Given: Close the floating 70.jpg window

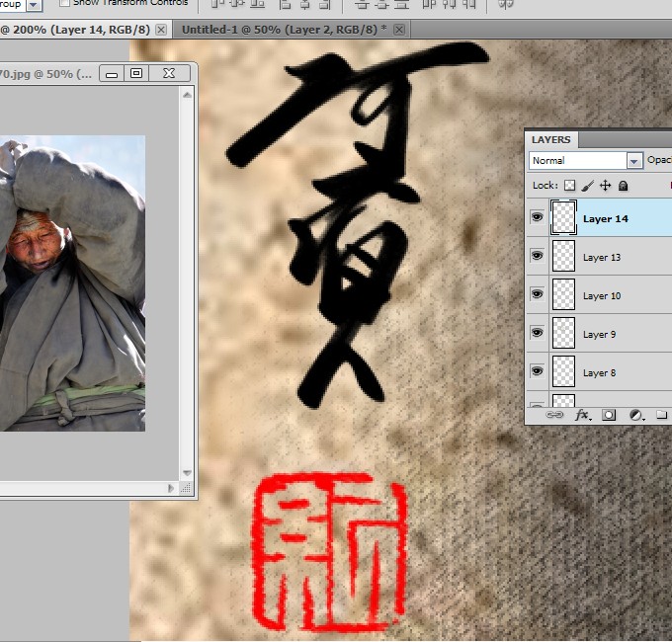Looking at the screenshot, I should [x=169, y=74].
